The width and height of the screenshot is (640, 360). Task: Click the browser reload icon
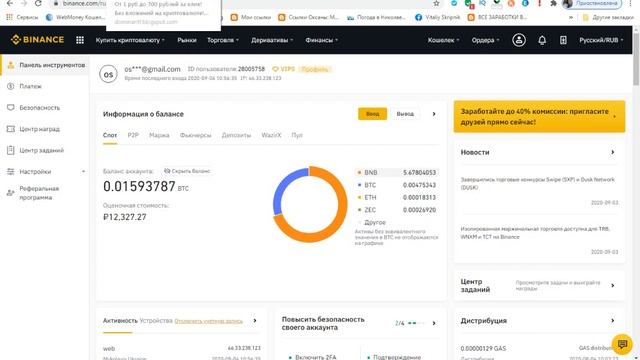pyautogui.click(x=38, y=3)
